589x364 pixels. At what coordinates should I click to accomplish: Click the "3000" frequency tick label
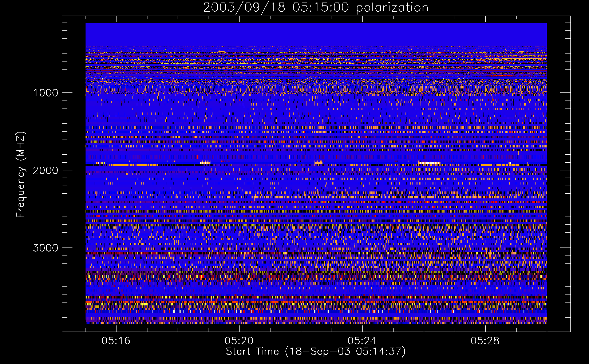(x=46, y=248)
